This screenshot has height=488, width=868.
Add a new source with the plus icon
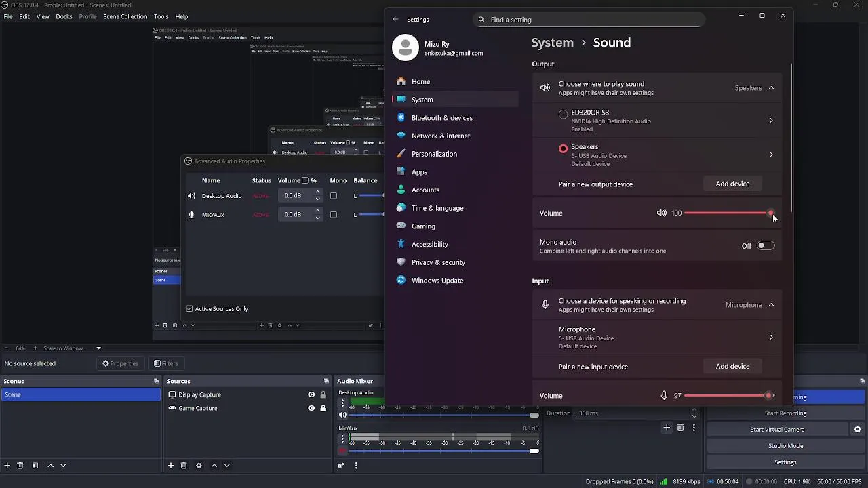point(171,466)
